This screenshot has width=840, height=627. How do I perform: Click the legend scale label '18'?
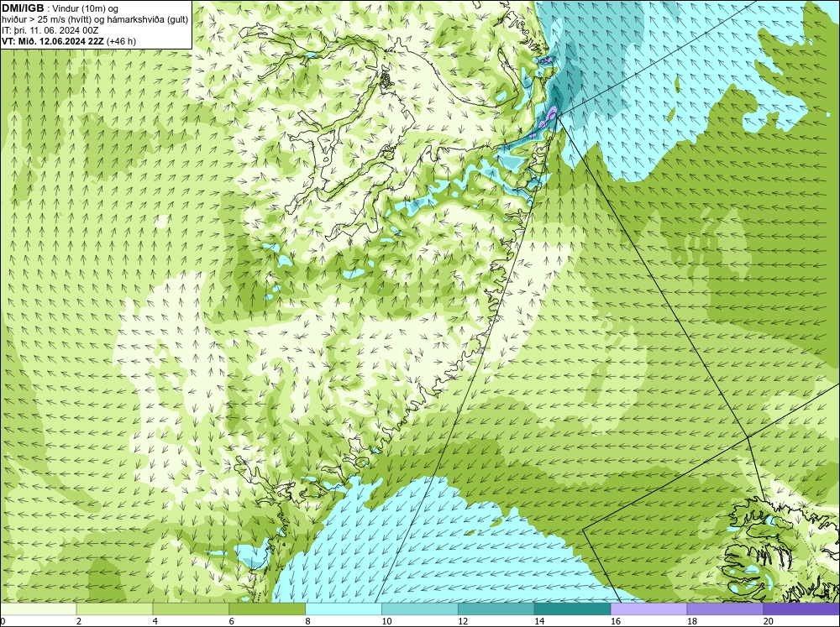(691, 621)
